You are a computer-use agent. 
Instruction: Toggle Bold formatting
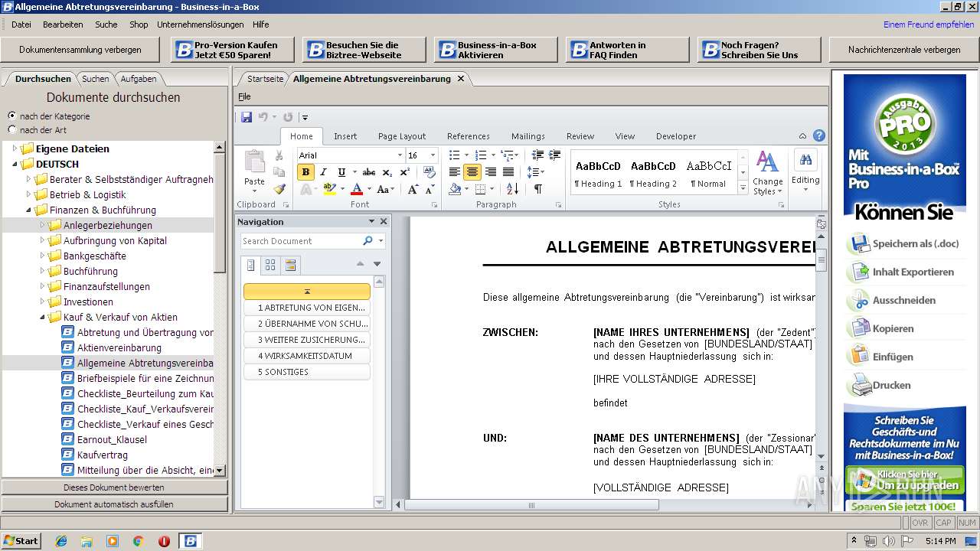tap(305, 172)
